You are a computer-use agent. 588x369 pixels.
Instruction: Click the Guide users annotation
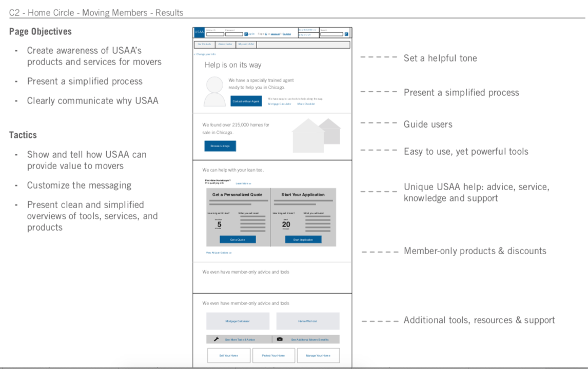428,124
